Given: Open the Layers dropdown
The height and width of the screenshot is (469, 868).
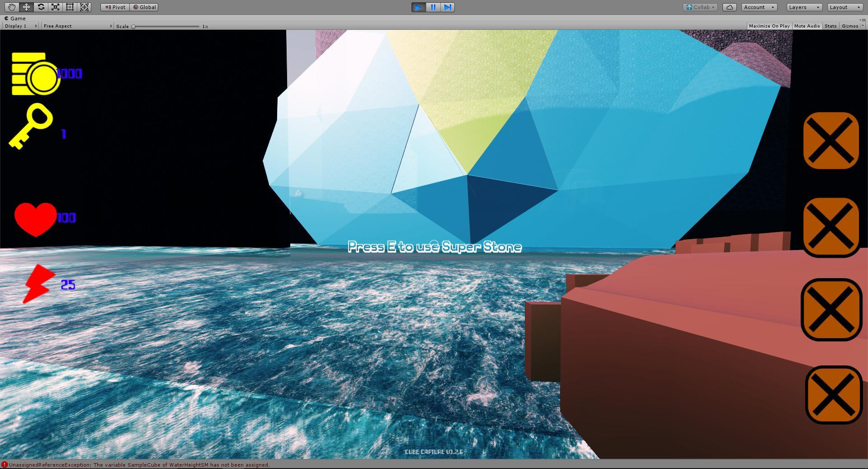Looking at the screenshot, I should tap(804, 7).
